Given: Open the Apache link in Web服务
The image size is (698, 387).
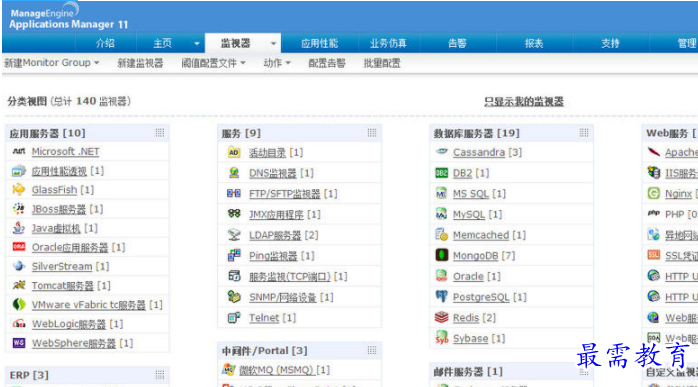Looking at the screenshot, I should (x=681, y=152).
